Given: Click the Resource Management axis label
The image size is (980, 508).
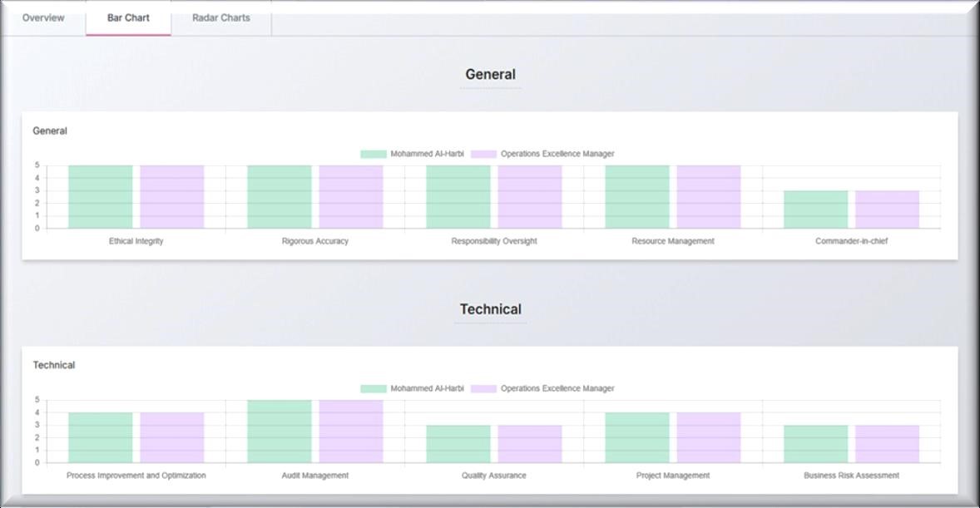Looking at the screenshot, I should pyautogui.click(x=673, y=241).
